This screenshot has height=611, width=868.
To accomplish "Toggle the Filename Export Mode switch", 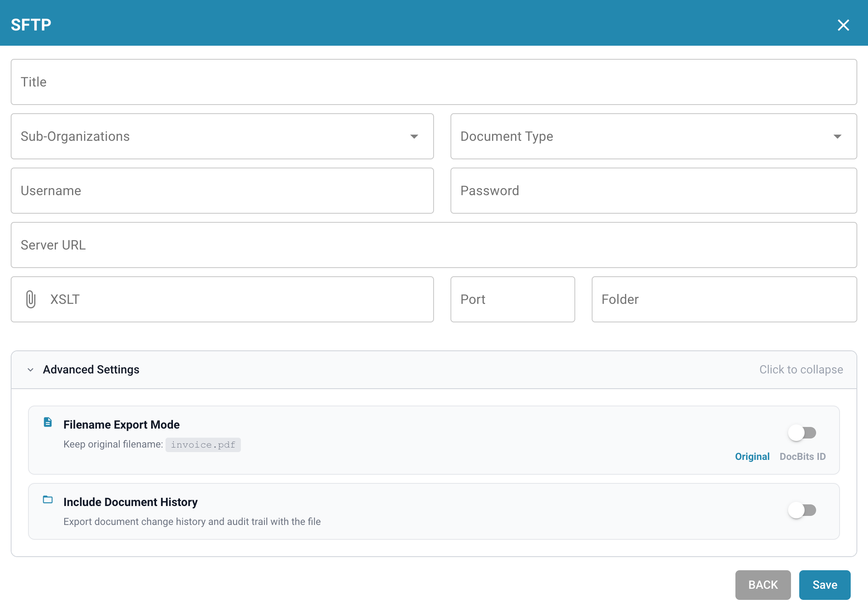I will point(802,433).
